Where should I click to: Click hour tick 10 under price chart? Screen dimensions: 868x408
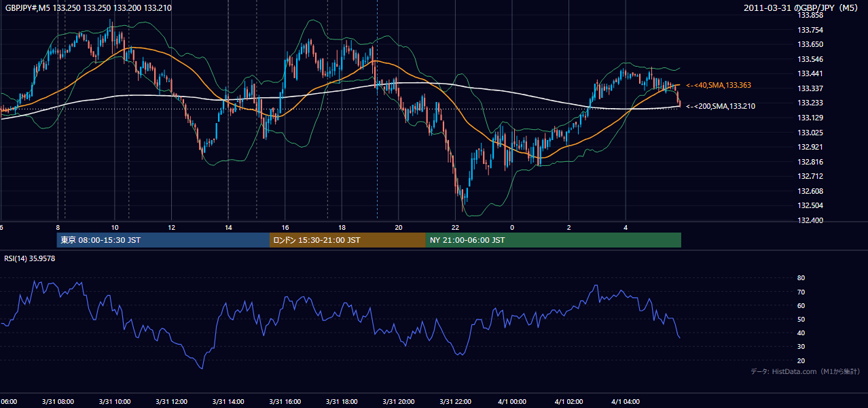tap(115, 227)
